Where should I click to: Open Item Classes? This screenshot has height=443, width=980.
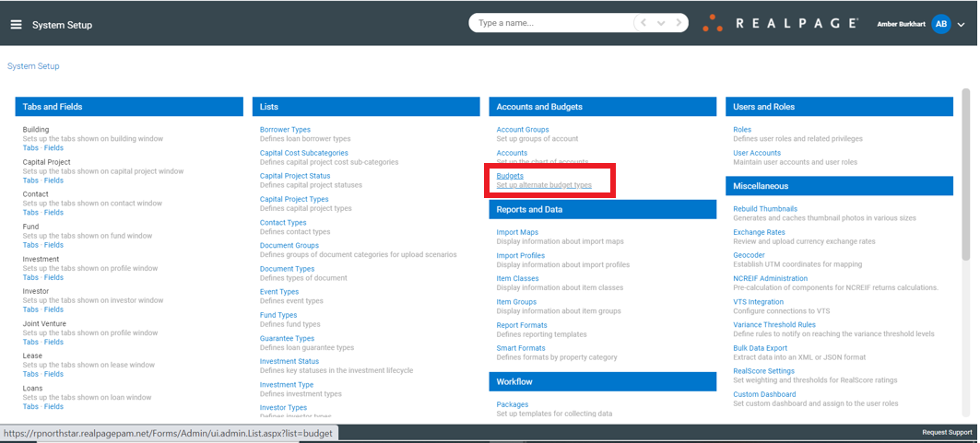pyautogui.click(x=517, y=279)
